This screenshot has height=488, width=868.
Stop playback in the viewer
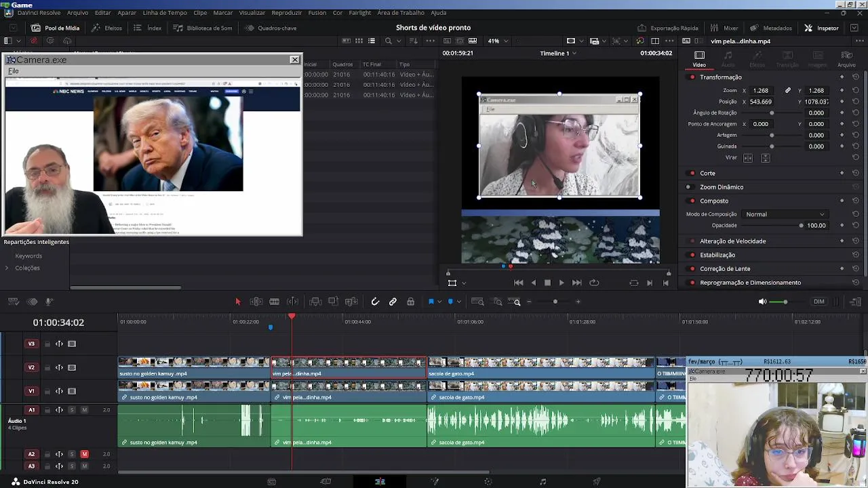tap(547, 283)
